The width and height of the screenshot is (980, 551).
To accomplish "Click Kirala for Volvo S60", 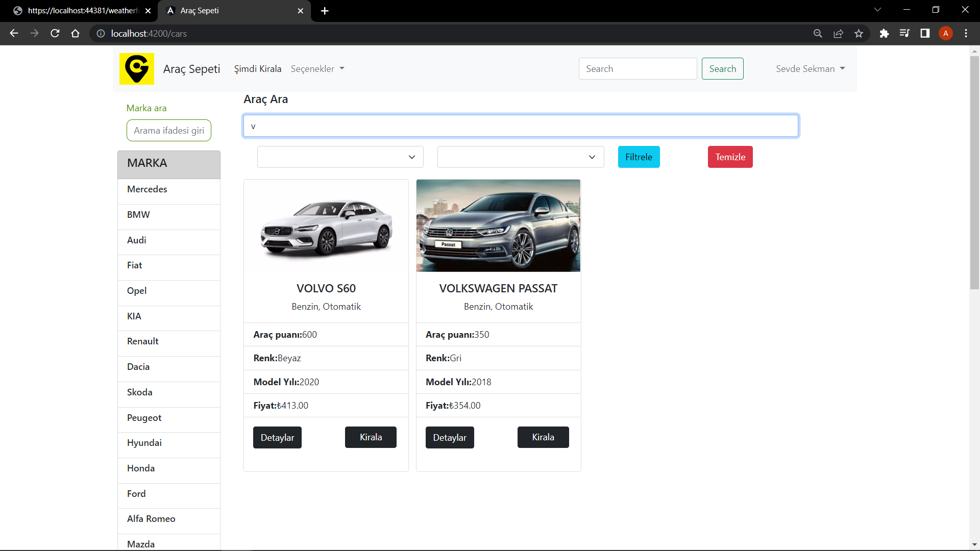I will (371, 437).
